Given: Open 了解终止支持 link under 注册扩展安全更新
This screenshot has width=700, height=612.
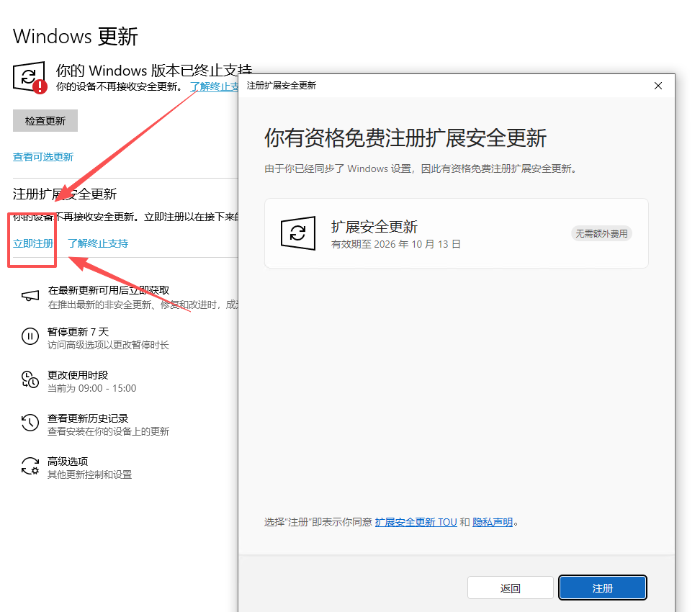Looking at the screenshot, I should coord(98,243).
